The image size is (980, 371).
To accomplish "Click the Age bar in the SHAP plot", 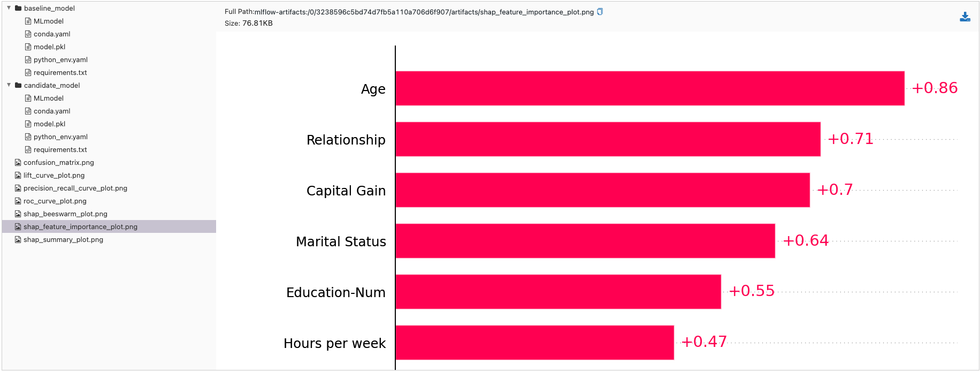I will click(649, 88).
